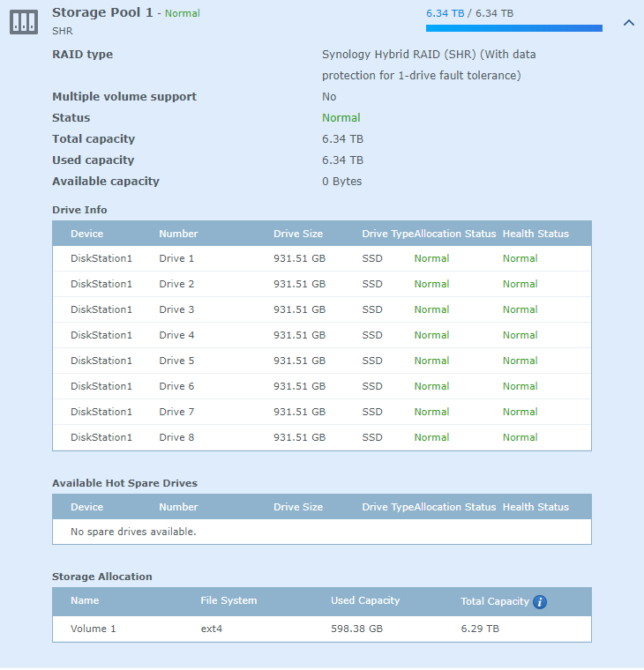
Task: Click Health Status value for Drive 3
Action: (x=520, y=309)
